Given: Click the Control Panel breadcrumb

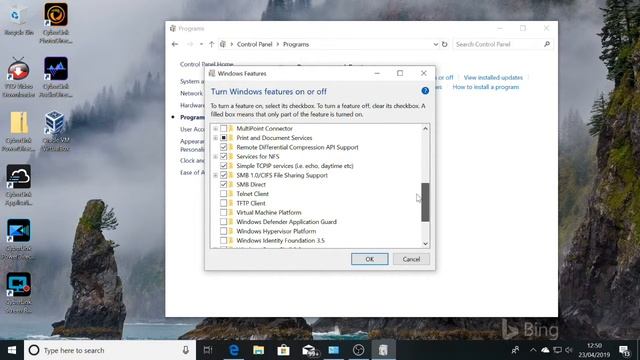Looking at the screenshot, I should click(254, 44).
